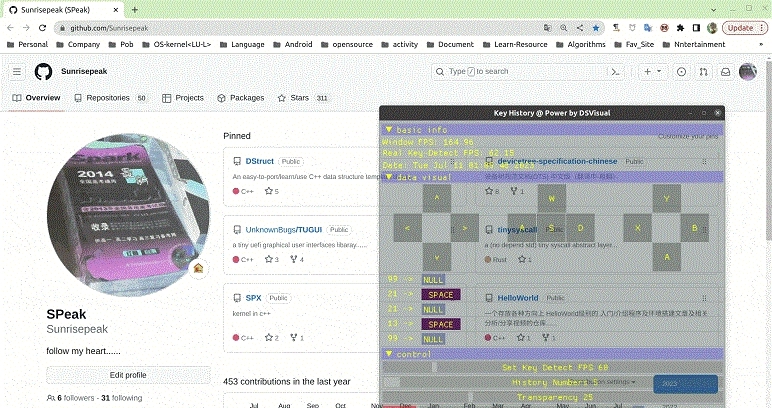The width and height of the screenshot is (772, 408).
Task: Click the D key tile in Key History
Action: click(x=580, y=228)
